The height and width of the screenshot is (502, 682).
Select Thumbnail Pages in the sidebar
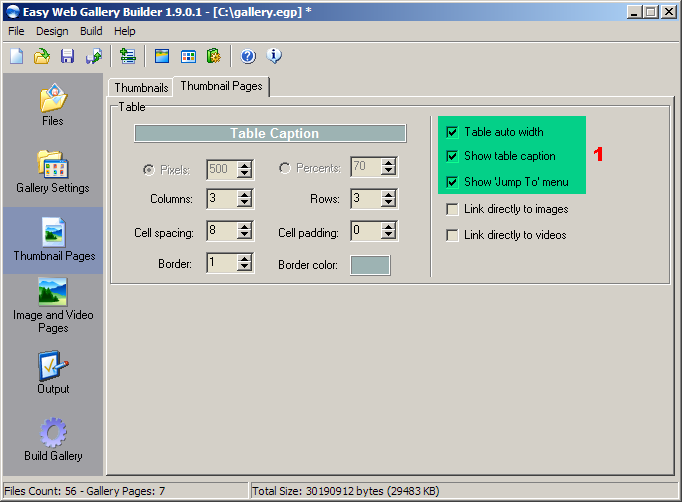(54, 240)
